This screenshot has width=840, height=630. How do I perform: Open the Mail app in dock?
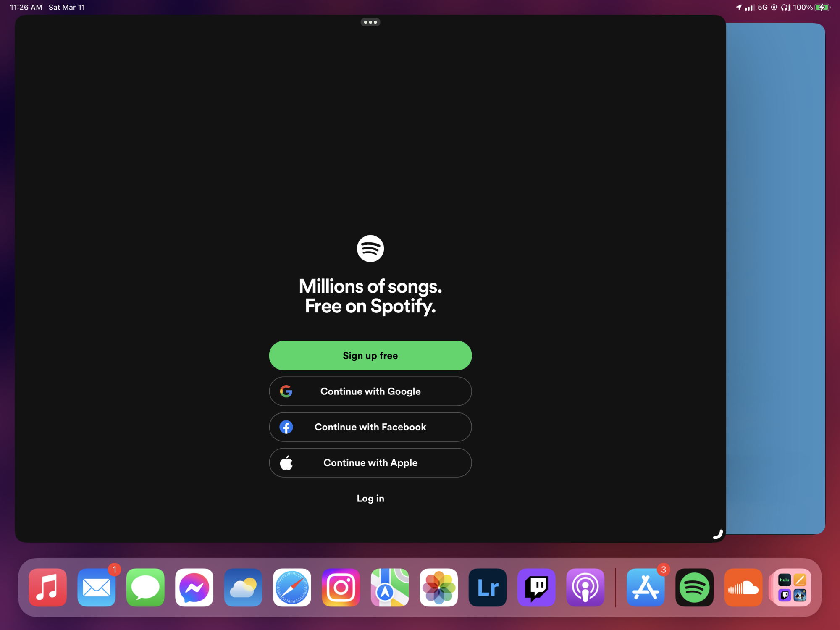click(x=96, y=588)
